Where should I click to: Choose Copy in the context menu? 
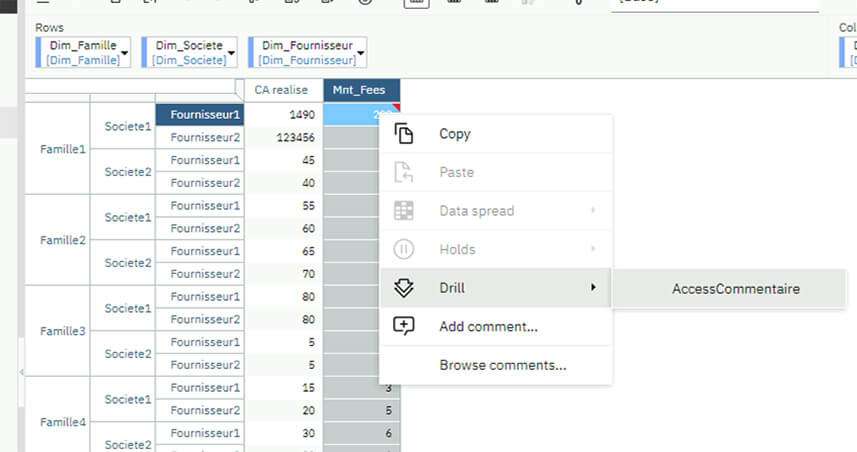(496, 134)
